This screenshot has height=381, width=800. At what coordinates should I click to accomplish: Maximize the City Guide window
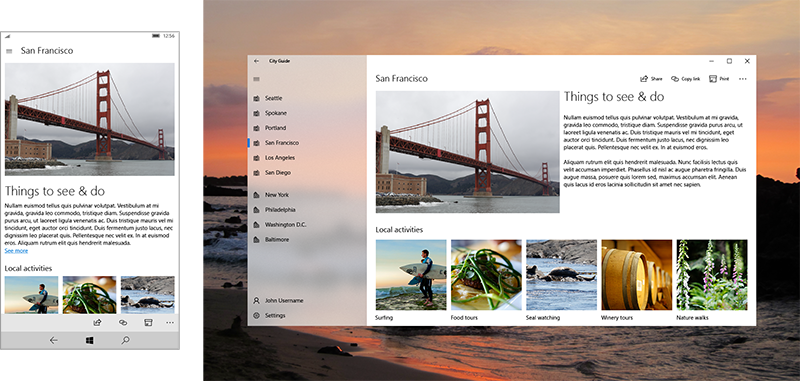point(729,61)
